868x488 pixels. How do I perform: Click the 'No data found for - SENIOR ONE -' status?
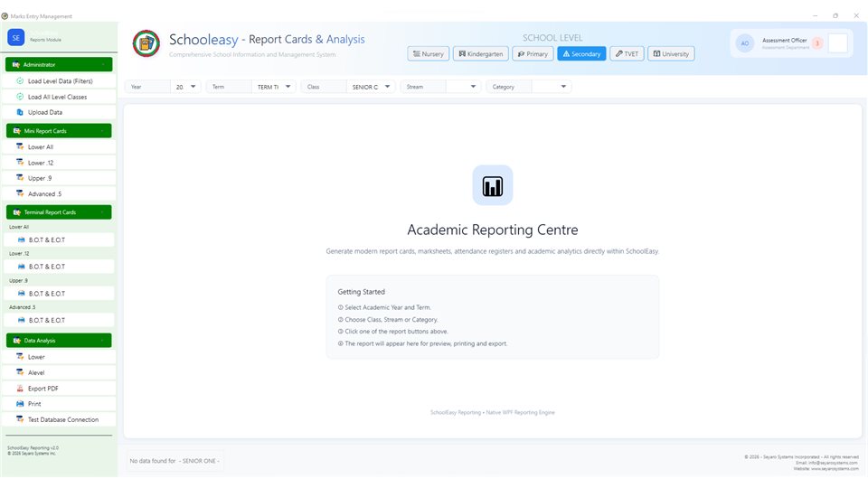click(x=175, y=460)
